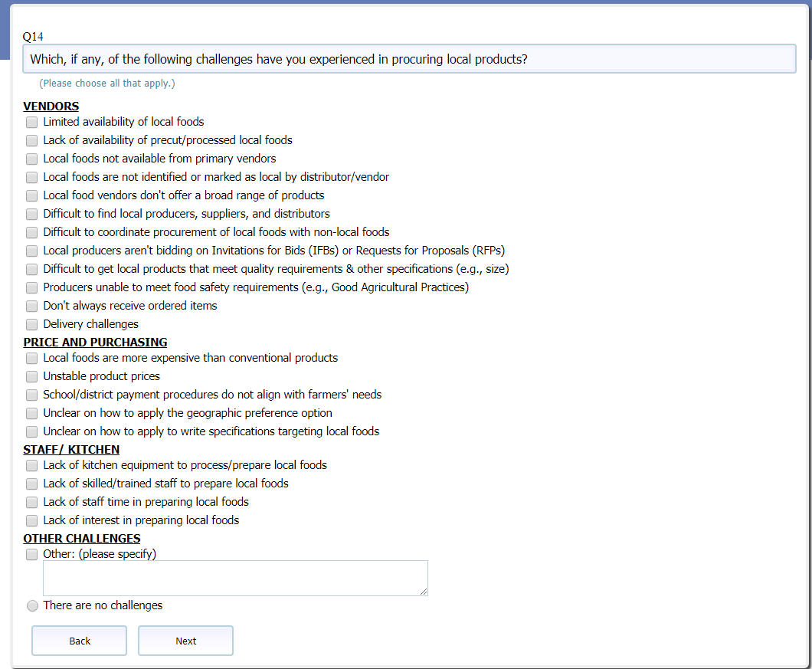Check 'School/district payment procedures do not align'
812x669 pixels.
pyautogui.click(x=31, y=395)
